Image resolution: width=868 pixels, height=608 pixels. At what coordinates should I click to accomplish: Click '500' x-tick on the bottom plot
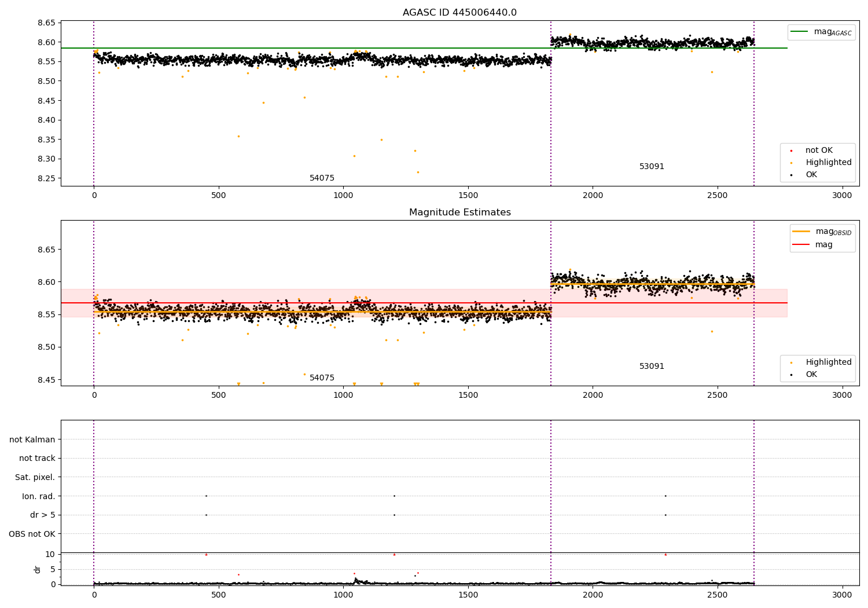pyautogui.click(x=219, y=595)
